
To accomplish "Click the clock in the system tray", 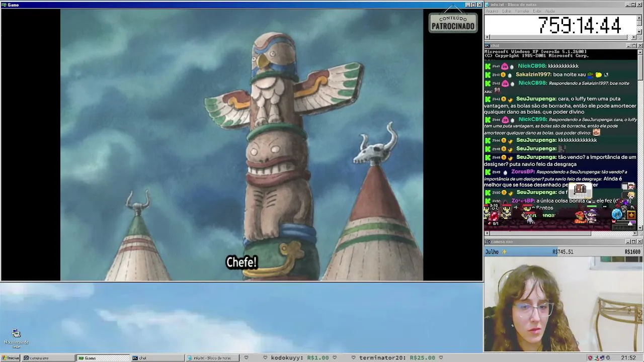I will 628,358.
